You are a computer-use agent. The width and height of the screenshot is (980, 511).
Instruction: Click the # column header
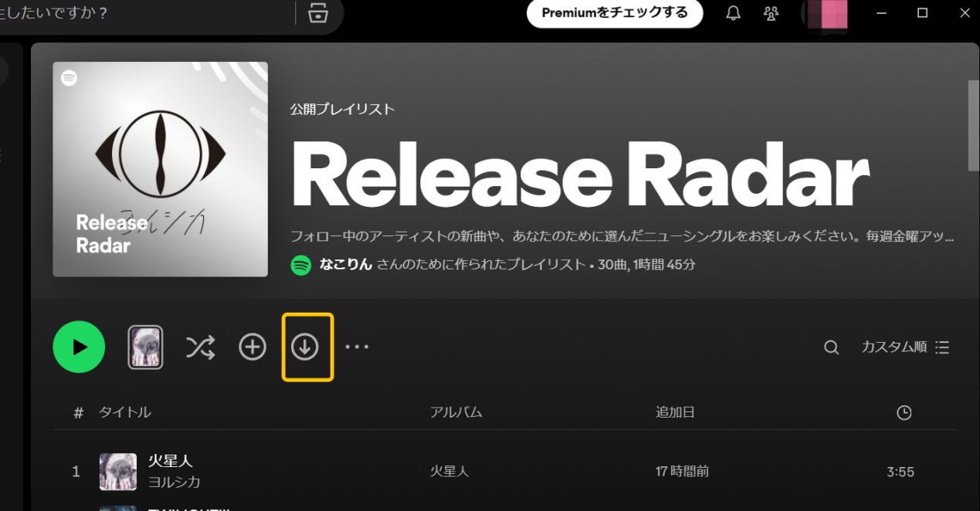click(78, 413)
